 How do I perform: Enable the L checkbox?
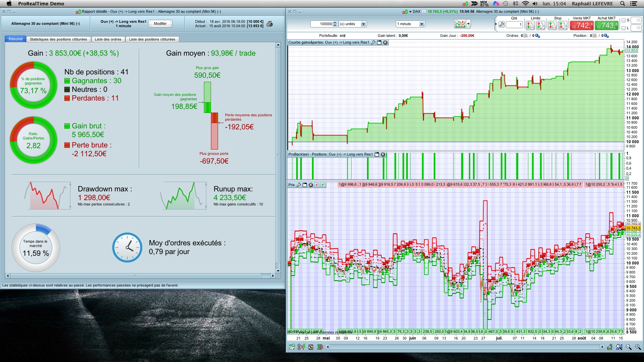624,28
